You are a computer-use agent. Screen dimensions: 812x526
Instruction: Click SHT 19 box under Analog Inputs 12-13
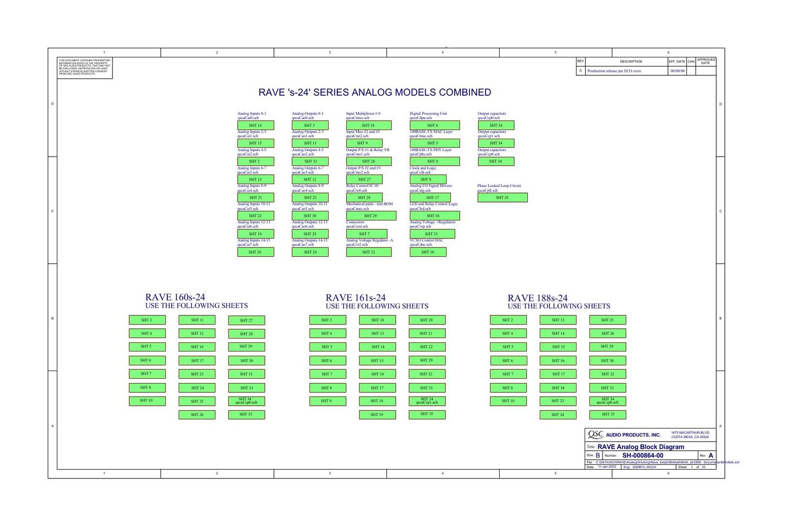pos(256,234)
